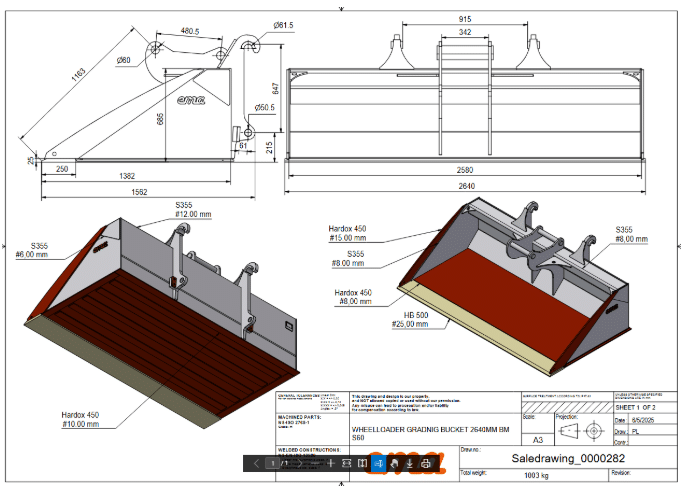Click the A3 scale cell in title block

pos(537,440)
